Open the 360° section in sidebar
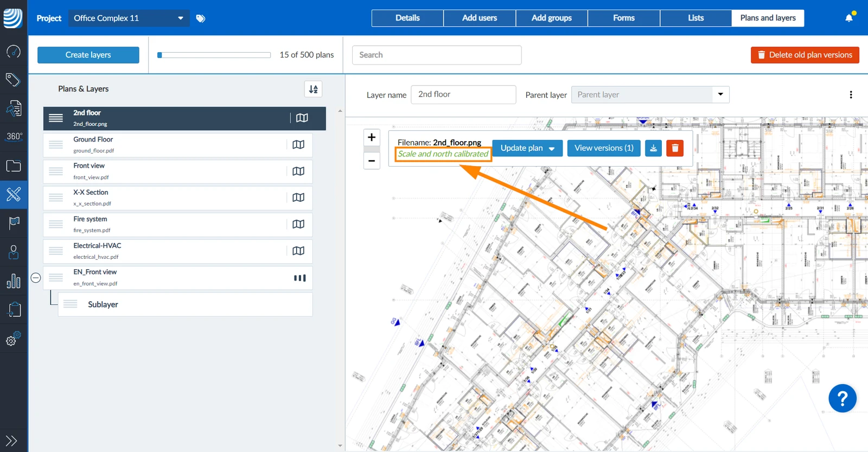 (14, 136)
